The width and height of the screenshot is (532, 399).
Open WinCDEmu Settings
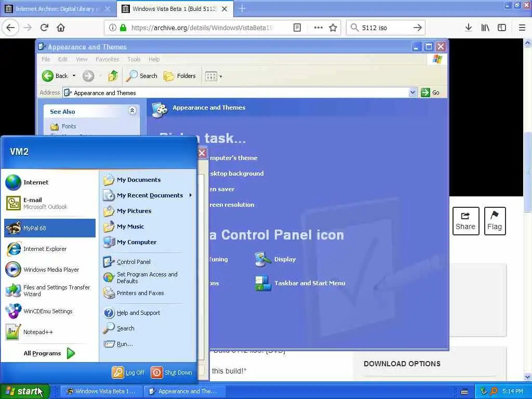coord(50,311)
